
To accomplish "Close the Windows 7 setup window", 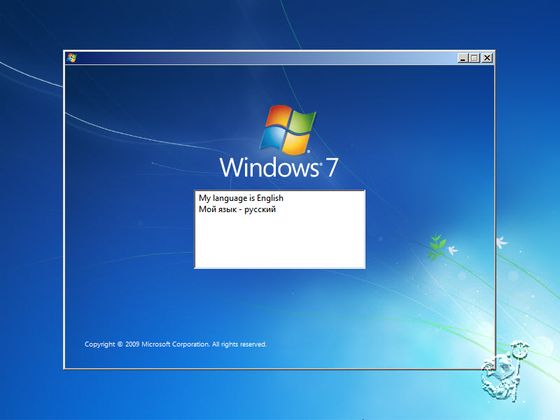I will (x=487, y=58).
